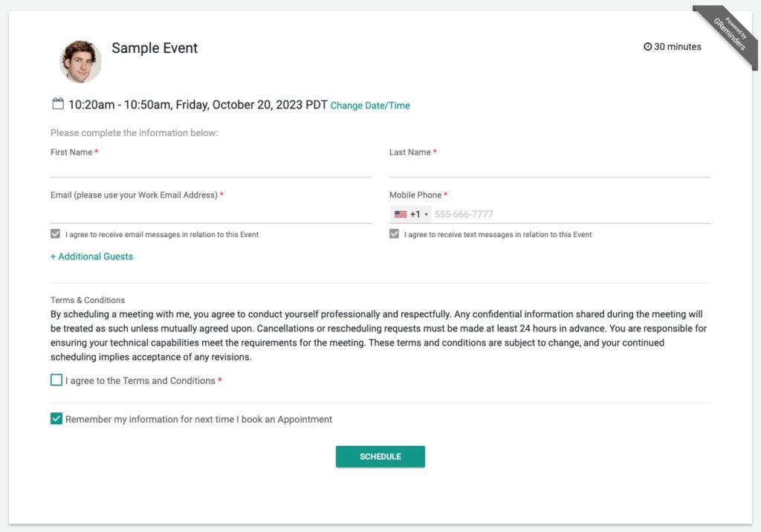Click the 30 minutes duration label
This screenshot has height=532, width=761.
coord(678,47)
